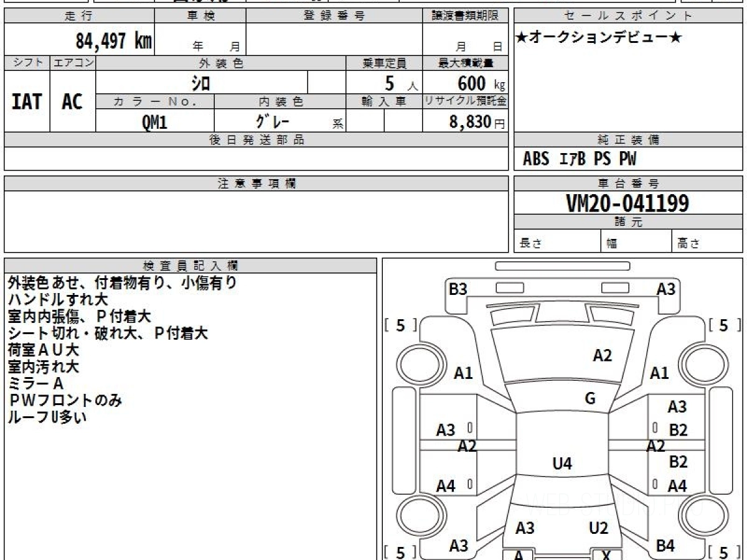Click the 純正装備 header
Image resolution: width=747 pixels, height=560 pixels.
tap(628, 140)
